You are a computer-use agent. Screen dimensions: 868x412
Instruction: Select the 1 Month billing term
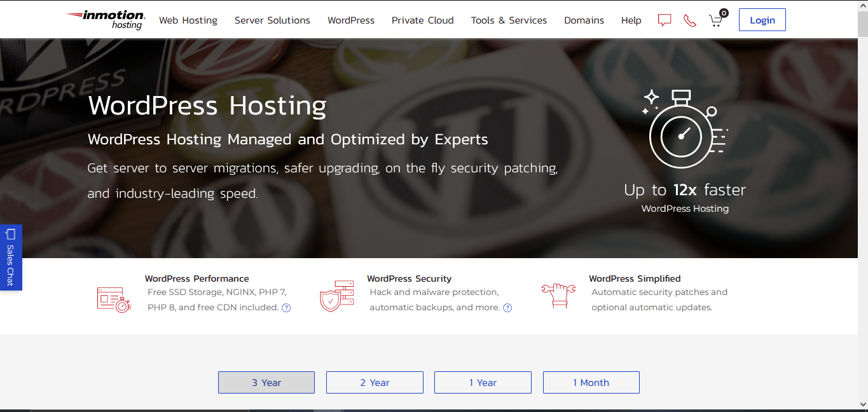(x=591, y=382)
